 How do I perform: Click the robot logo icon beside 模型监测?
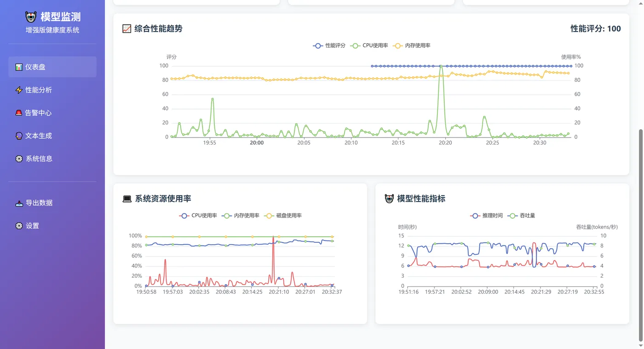31,17
